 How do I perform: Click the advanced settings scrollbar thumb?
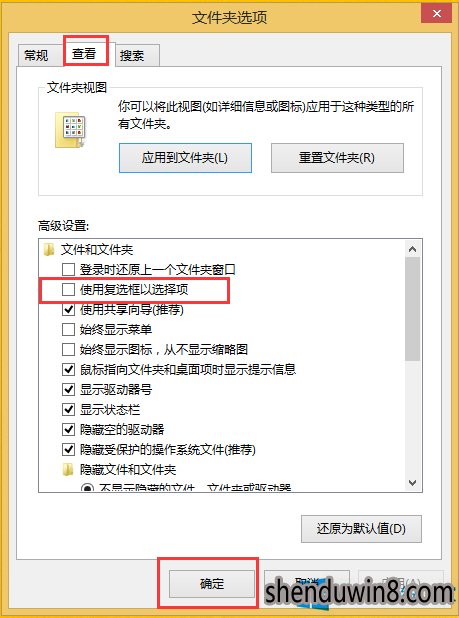coord(413,309)
